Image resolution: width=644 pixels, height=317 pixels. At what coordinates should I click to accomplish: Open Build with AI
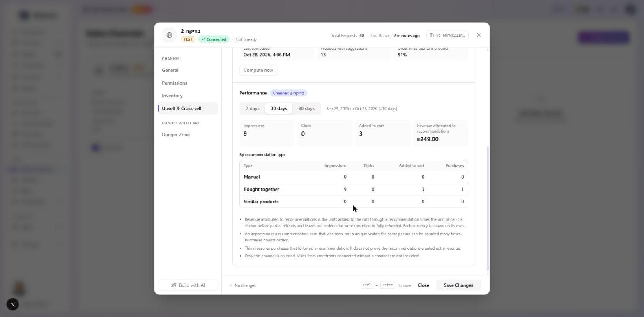pos(188,285)
